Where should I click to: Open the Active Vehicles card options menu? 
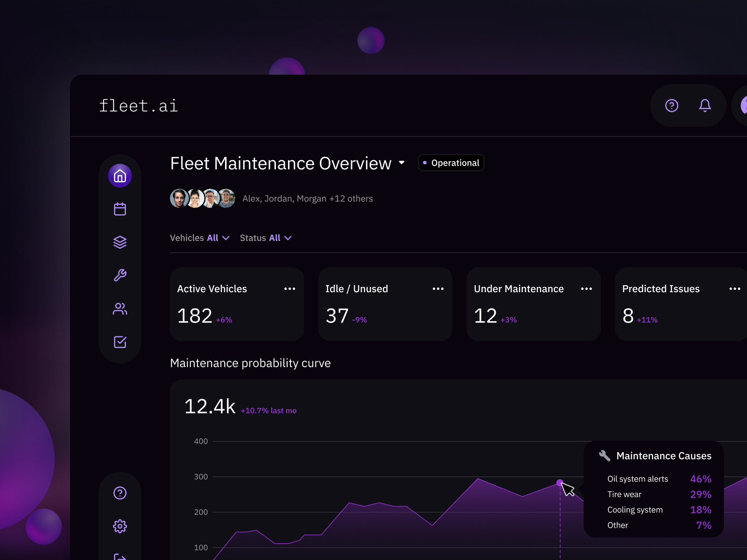(x=289, y=288)
